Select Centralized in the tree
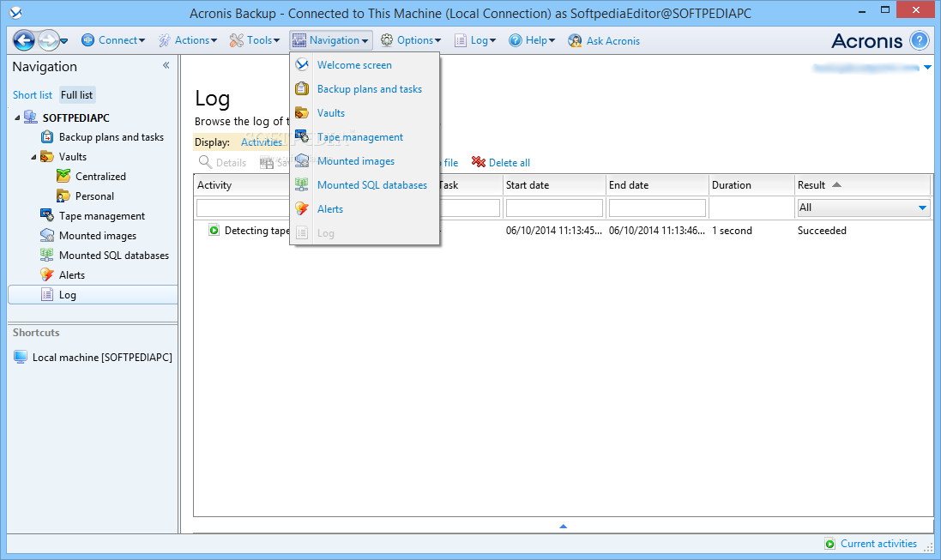Image resolution: width=941 pixels, height=560 pixels. coord(101,177)
